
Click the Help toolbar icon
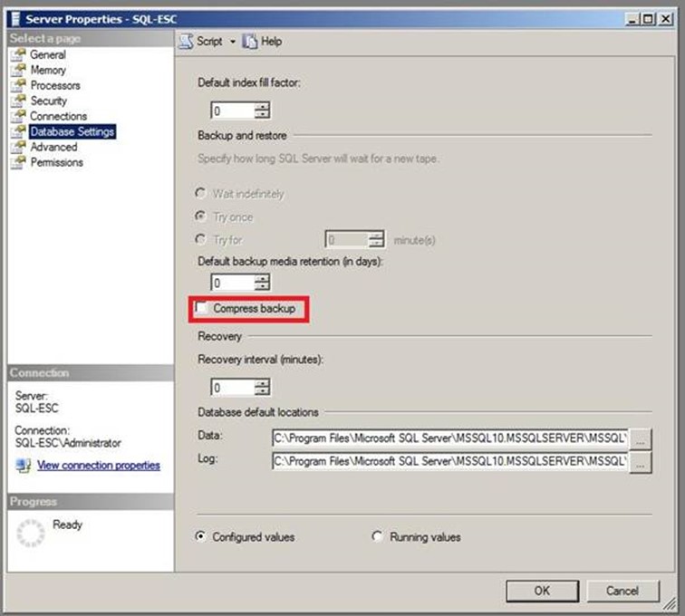tap(251, 42)
